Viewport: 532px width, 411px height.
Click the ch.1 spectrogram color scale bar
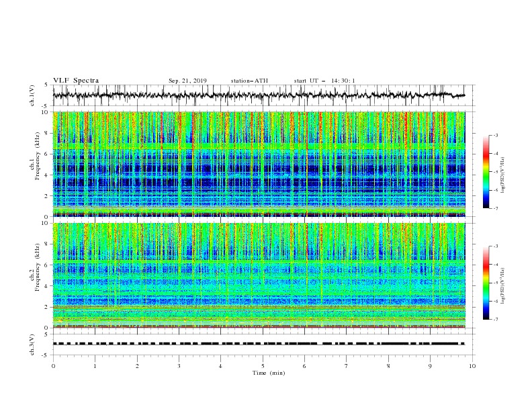[x=486, y=172]
